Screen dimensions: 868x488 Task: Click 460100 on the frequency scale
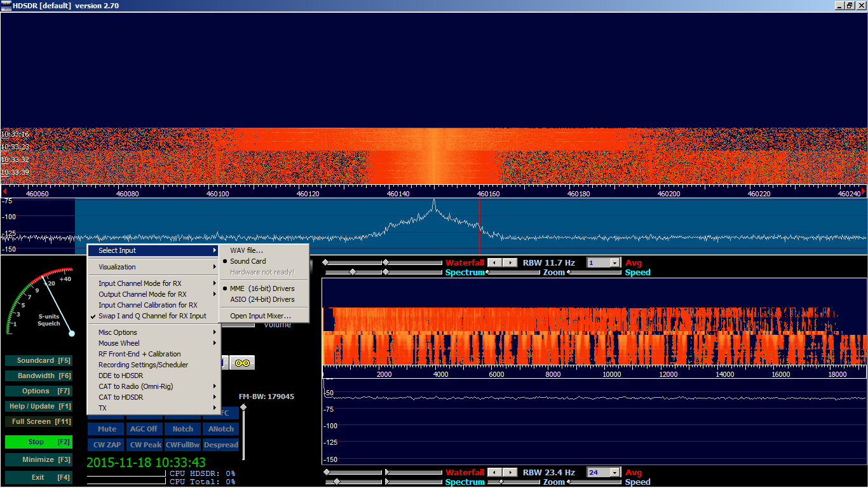click(218, 193)
